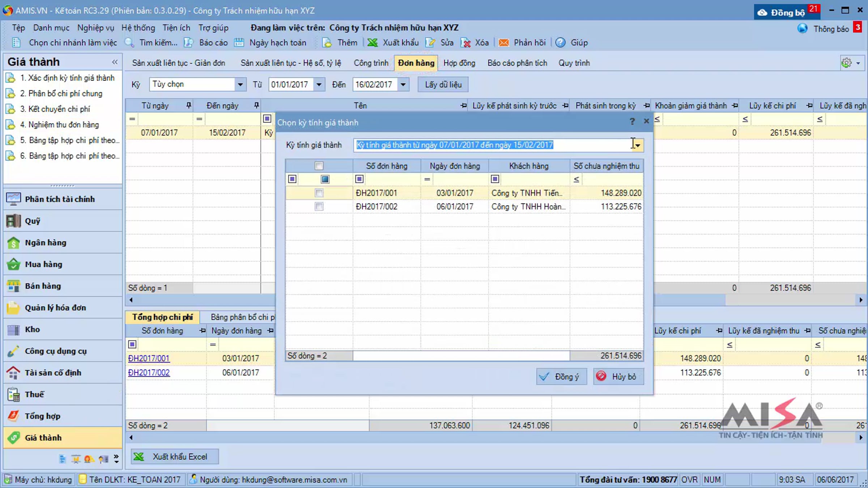Click the Lấy dữ liệu button
The image size is (868, 488).
point(443,85)
